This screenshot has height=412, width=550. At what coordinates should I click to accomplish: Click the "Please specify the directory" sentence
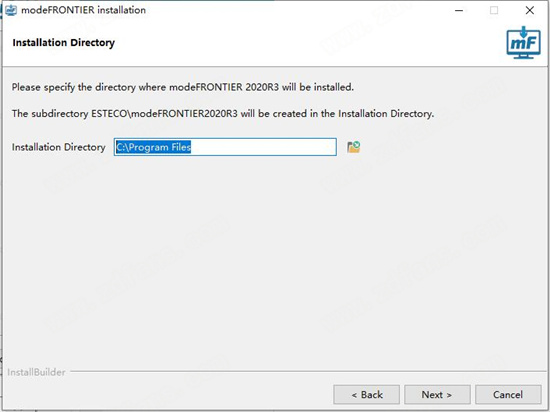(x=183, y=87)
